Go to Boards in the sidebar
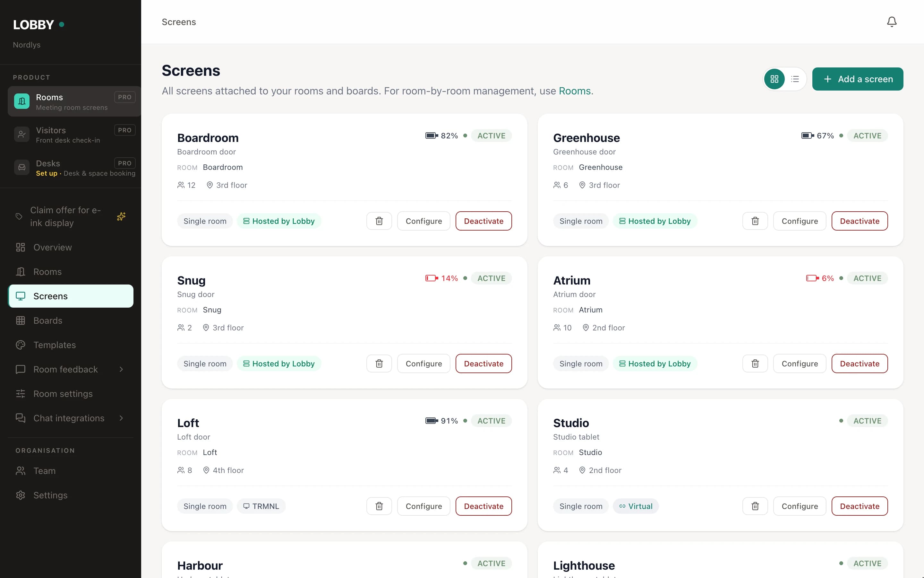 coord(71,320)
